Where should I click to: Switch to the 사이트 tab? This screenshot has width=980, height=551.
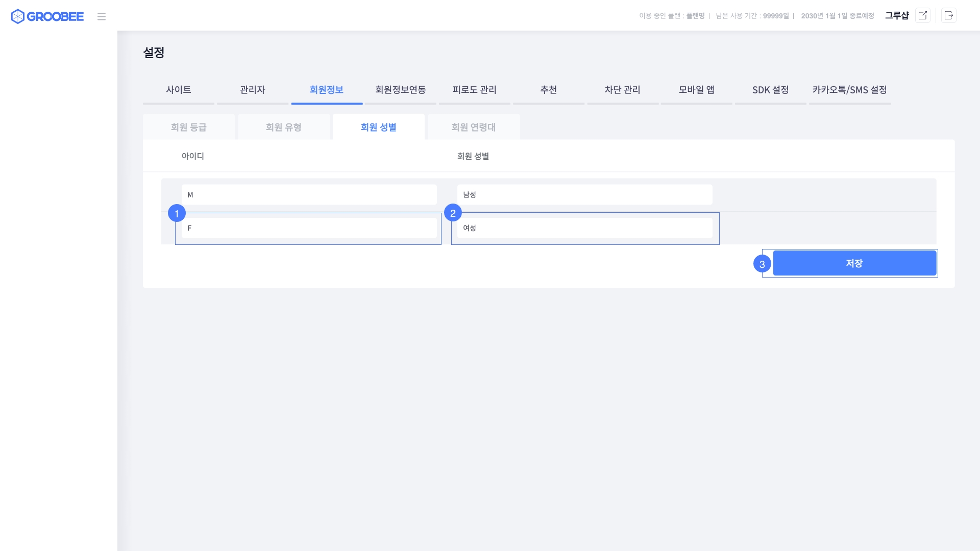178,90
